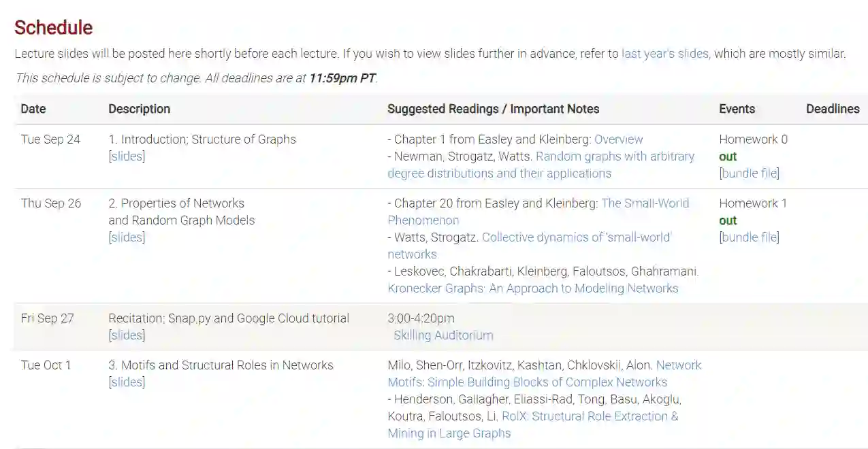Click the Schedule heading

pos(53,27)
